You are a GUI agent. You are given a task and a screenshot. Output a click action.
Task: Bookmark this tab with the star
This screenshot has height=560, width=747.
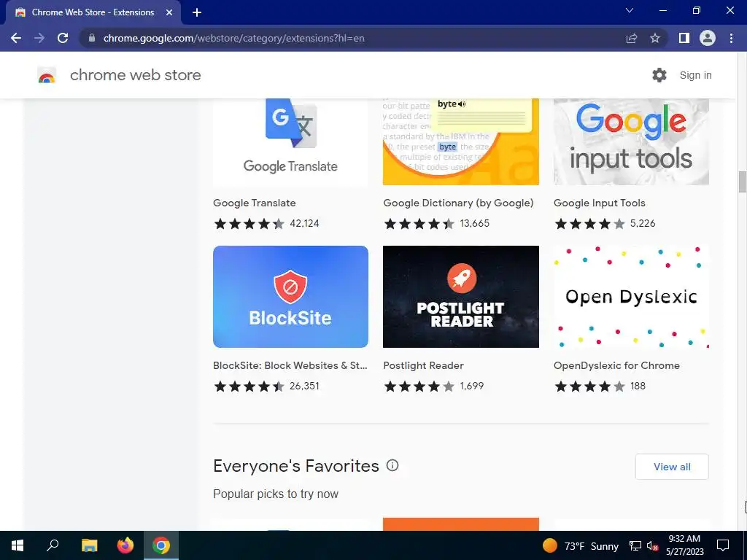click(655, 38)
